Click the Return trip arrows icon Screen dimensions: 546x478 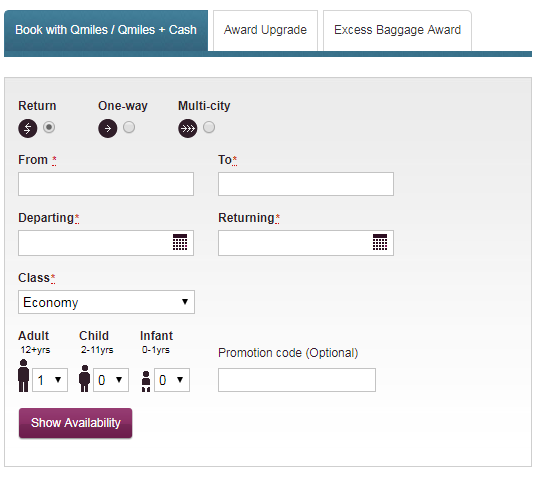click(28, 128)
